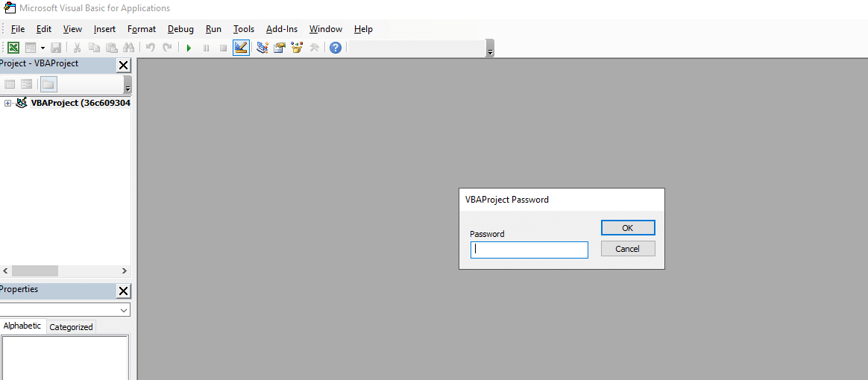Toggle the Design Mode icon
Viewport: 868px width, 380px height.
point(241,48)
